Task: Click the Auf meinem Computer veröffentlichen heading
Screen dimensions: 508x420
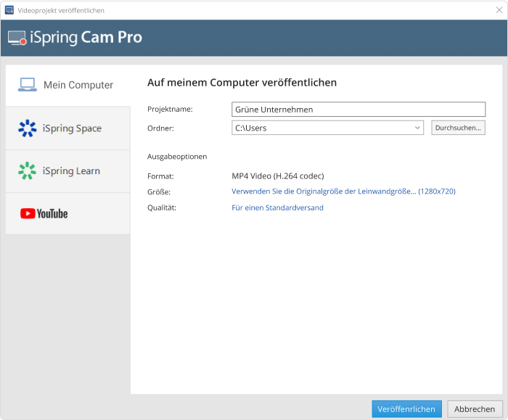Action: pos(242,83)
